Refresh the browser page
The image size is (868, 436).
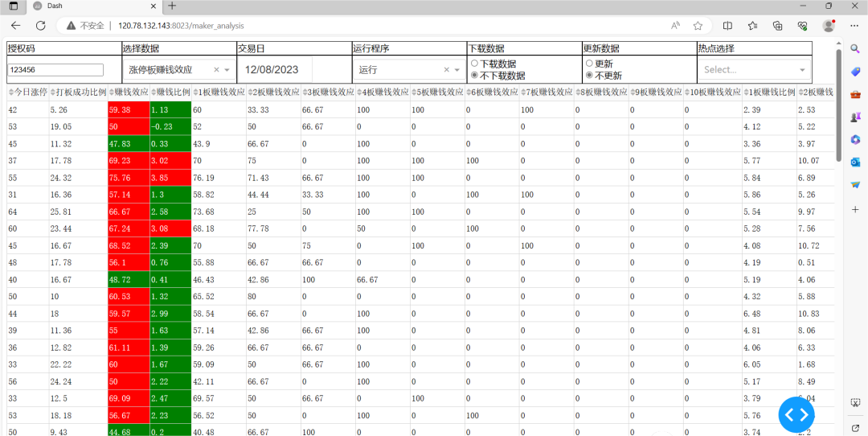[40, 26]
